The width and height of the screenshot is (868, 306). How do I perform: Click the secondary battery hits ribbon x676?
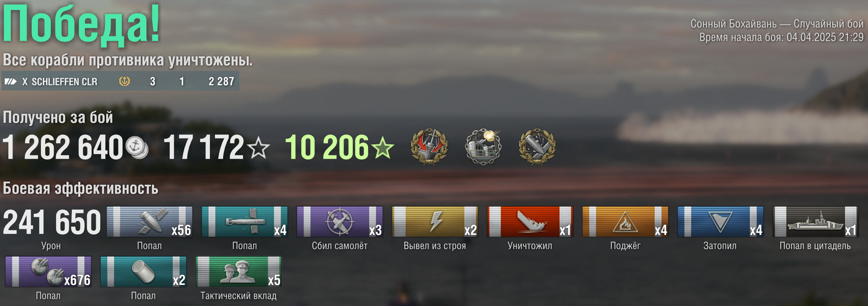pos(48,272)
